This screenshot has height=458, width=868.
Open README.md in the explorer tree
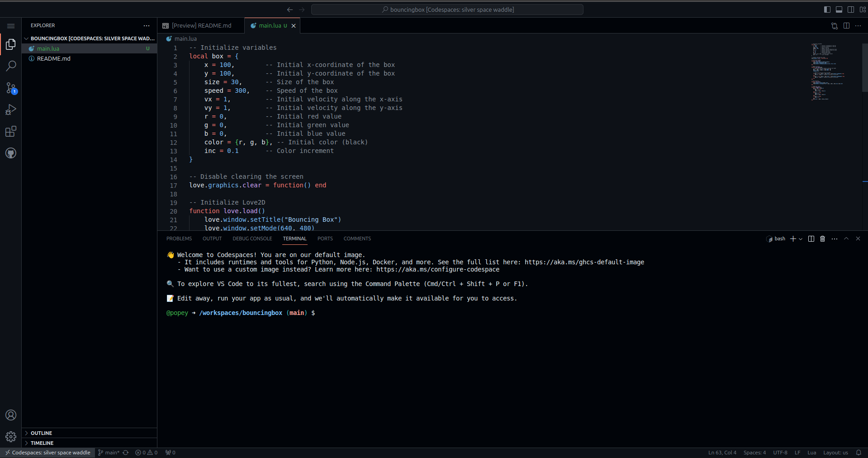pyautogui.click(x=89, y=58)
